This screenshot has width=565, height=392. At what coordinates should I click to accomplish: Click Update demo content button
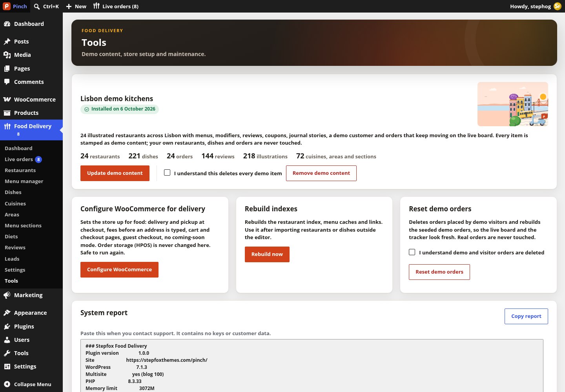point(115,173)
